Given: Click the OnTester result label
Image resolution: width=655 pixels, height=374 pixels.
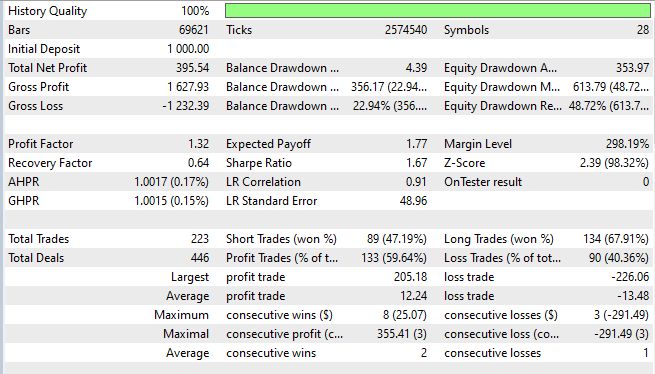Looking at the screenshot, I should (x=483, y=182).
